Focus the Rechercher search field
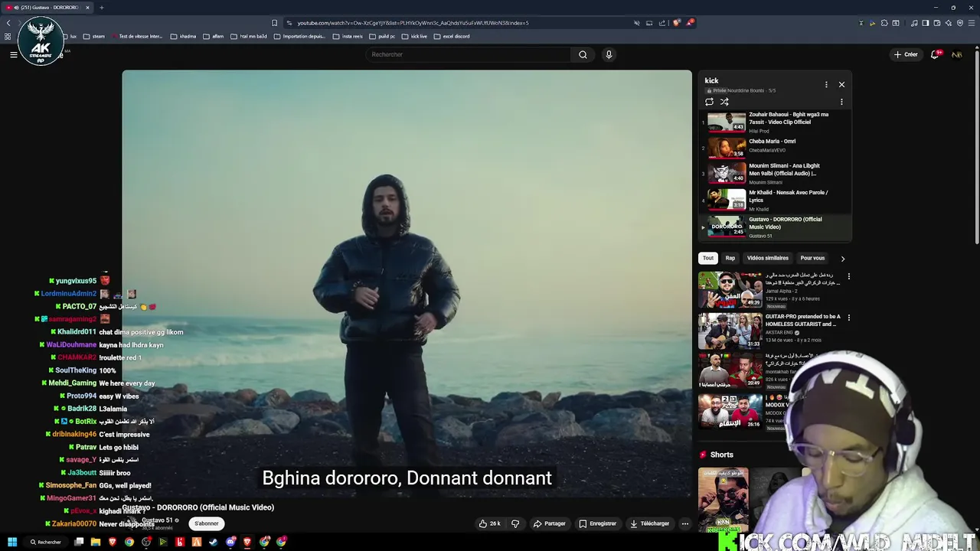Viewport: 980px width, 551px height. [469, 54]
